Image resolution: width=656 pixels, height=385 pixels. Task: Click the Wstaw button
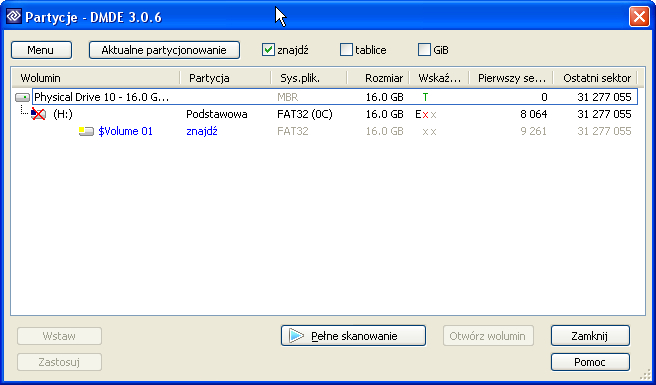(x=59, y=336)
